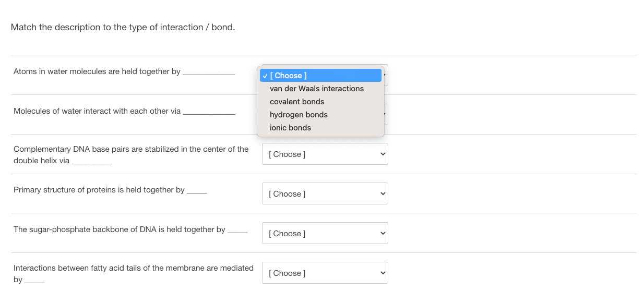Open the dropdown for fatty acid tail interactions
Image resolution: width=644 pixels, height=303 pixels.
pos(325,273)
